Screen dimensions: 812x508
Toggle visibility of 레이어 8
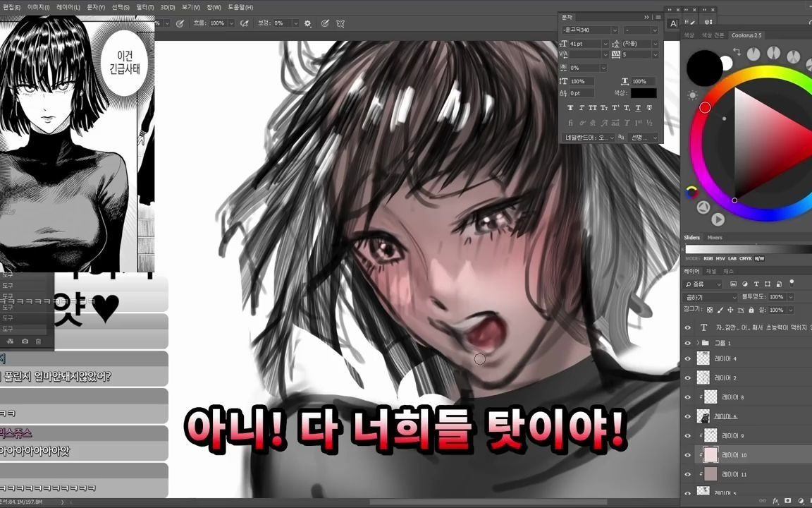(688, 397)
